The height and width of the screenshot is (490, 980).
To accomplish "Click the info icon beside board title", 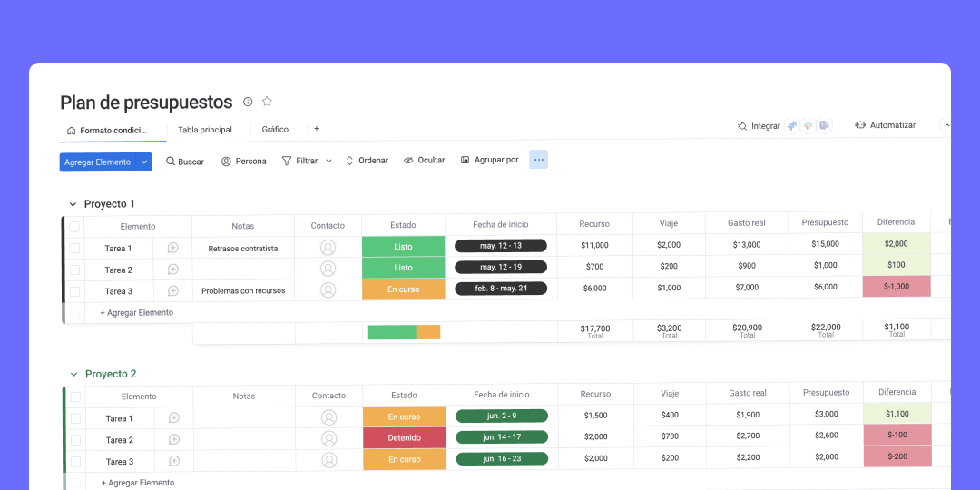I will pos(248,102).
